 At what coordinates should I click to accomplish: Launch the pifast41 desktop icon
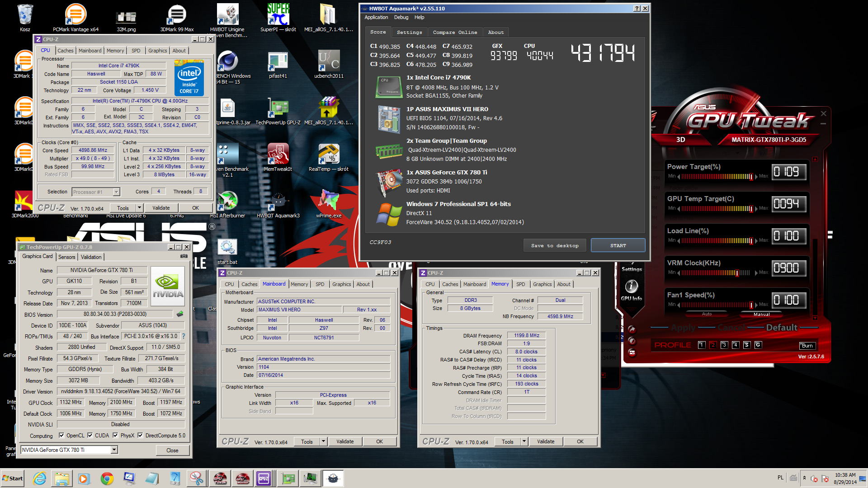click(x=278, y=65)
